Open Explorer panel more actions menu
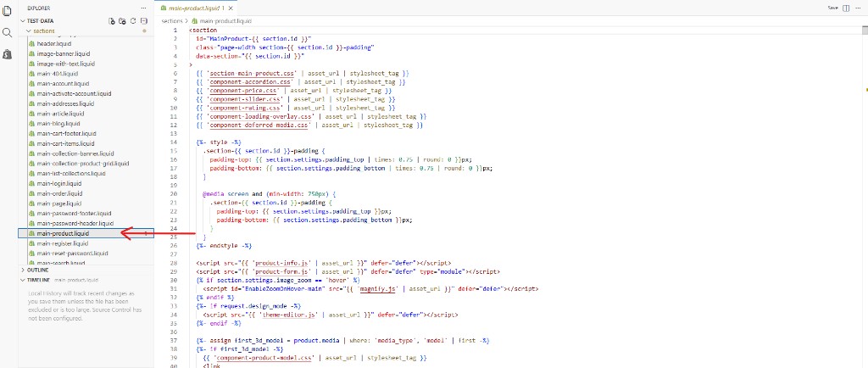868x368 pixels. [x=144, y=8]
